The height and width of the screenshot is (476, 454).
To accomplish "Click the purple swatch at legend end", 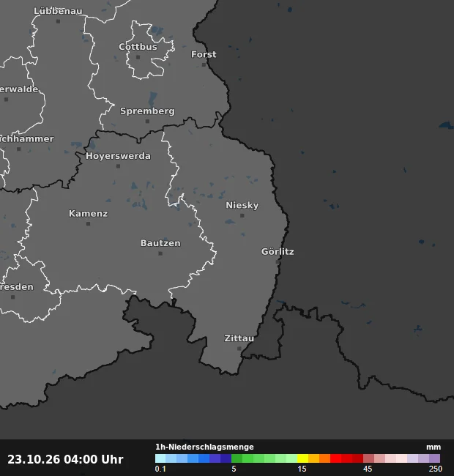I will pyautogui.click(x=434, y=458).
